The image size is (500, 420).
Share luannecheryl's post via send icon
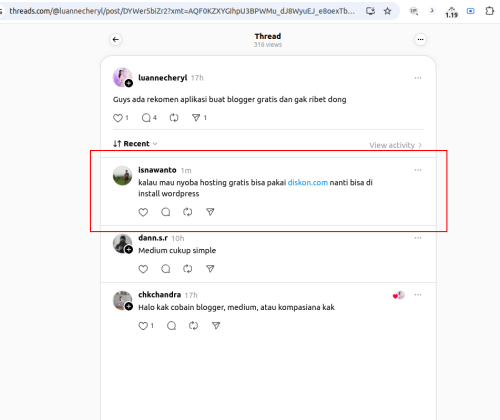[196, 118]
